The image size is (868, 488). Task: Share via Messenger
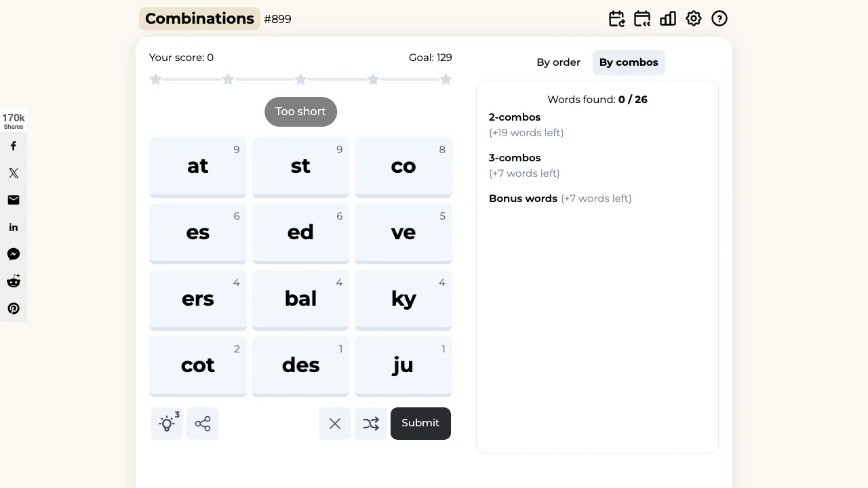pos(14,254)
